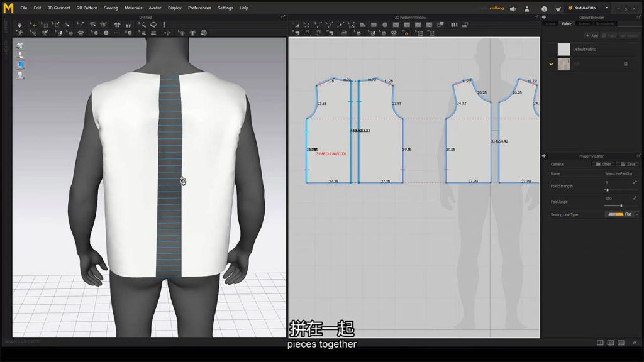Adjust the Fold Angle slider
Image resolution: width=644 pixels, height=362 pixels.
620,206
